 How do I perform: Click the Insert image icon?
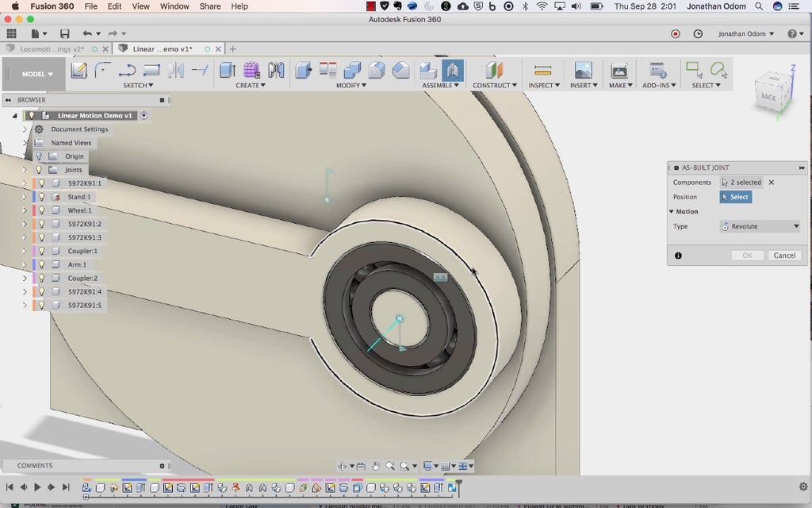pos(583,71)
